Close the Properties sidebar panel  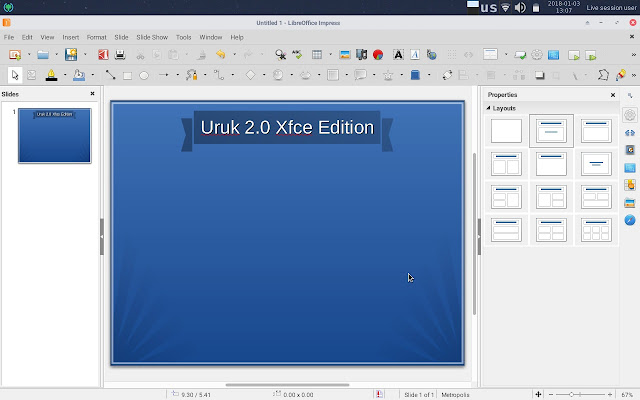[x=613, y=95]
